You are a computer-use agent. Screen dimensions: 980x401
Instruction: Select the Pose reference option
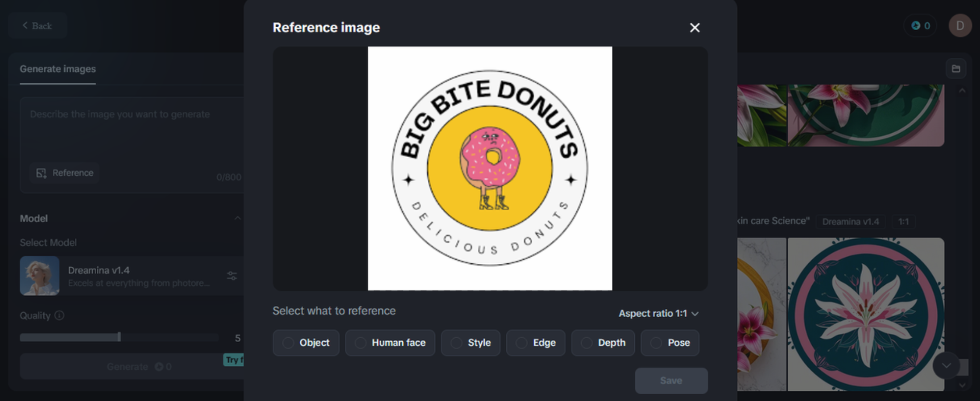(x=670, y=343)
